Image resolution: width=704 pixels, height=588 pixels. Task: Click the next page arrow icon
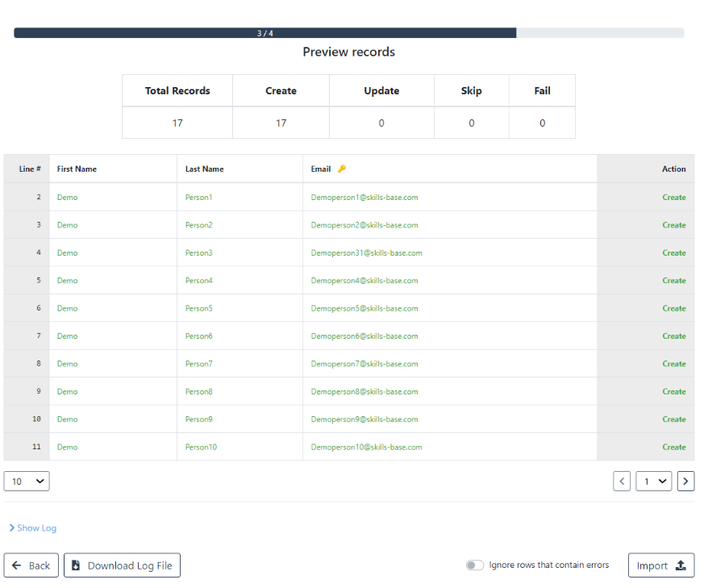(x=685, y=482)
